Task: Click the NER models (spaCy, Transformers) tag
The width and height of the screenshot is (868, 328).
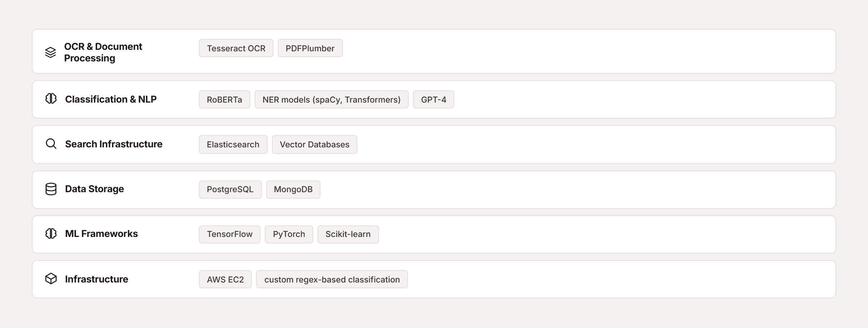Action: click(332, 99)
